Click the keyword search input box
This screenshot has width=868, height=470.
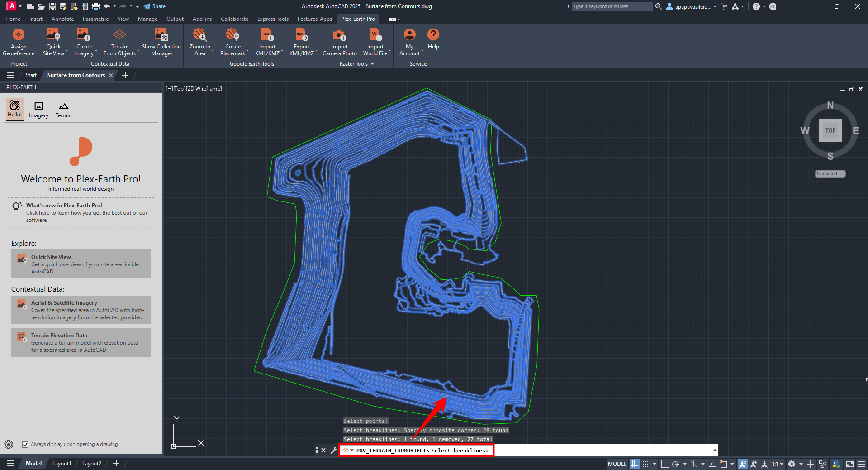[612, 6]
